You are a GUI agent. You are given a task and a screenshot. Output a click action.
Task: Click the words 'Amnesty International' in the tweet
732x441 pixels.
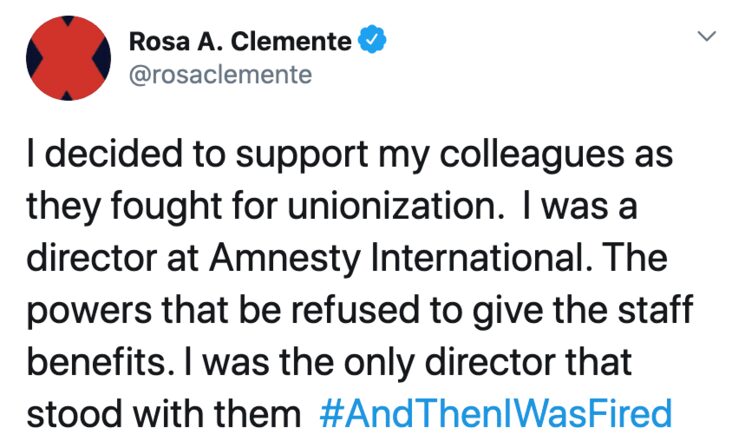[396, 258]
